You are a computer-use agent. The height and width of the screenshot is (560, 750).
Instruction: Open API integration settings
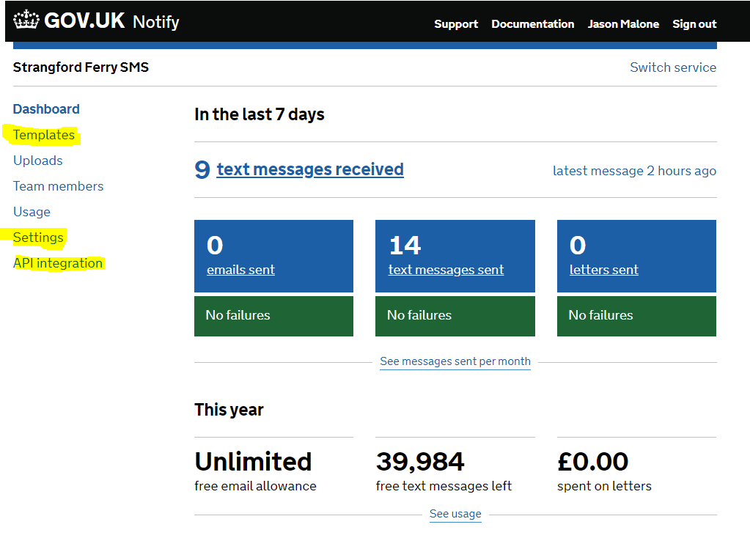[58, 262]
